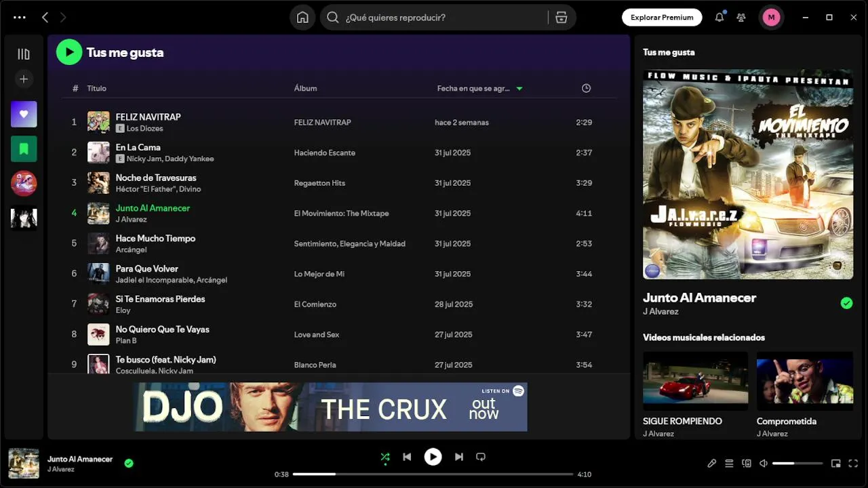Click Explorar Premium button
The height and width of the screenshot is (488, 868).
[x=662, y=18]
